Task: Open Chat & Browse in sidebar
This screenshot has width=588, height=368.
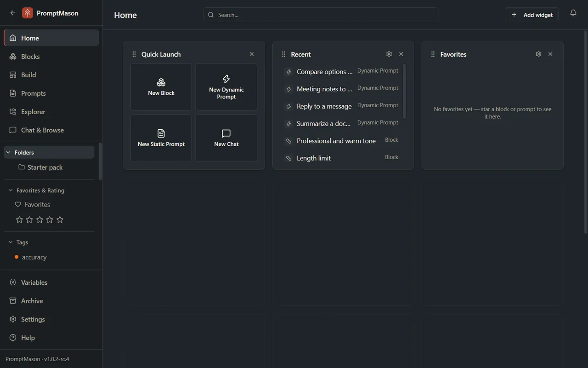Action: coord(51,130)
